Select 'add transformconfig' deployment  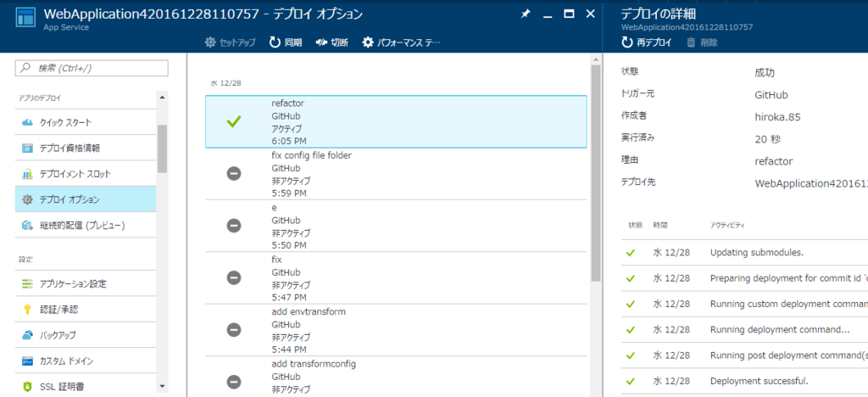(x=396, y=377)
